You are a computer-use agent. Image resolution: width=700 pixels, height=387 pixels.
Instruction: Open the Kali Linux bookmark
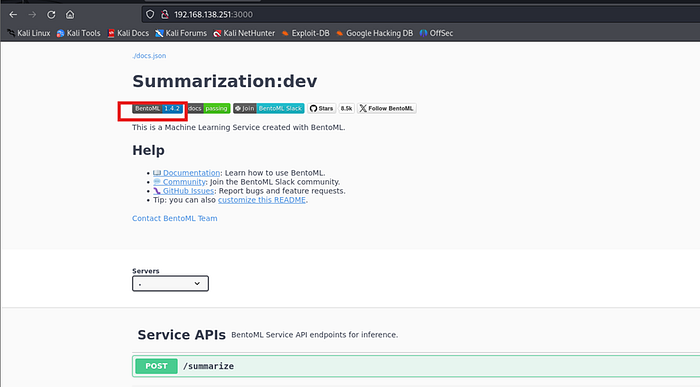coord(29,33)
